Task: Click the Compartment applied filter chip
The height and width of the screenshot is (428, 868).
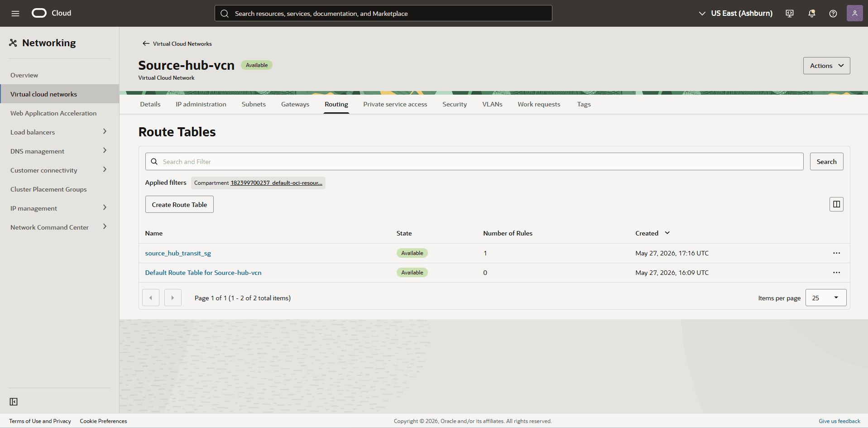Action: (x=258, y=183)
